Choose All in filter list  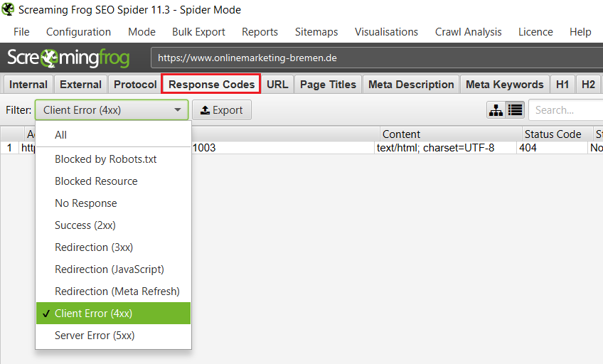[114, 135]
